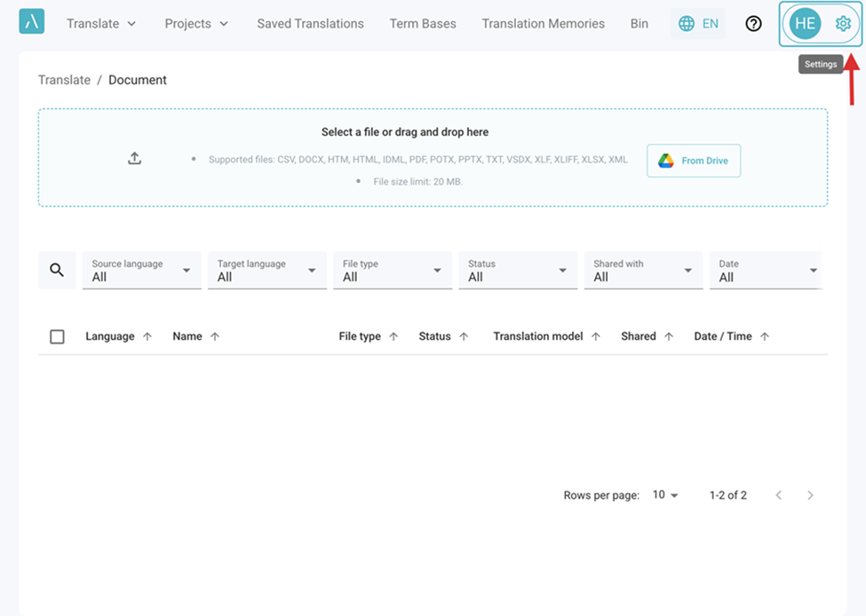This screenshot has width=866, height=616.
Task: Open the Shared with filter dropdown
Action: click(643, 271)
